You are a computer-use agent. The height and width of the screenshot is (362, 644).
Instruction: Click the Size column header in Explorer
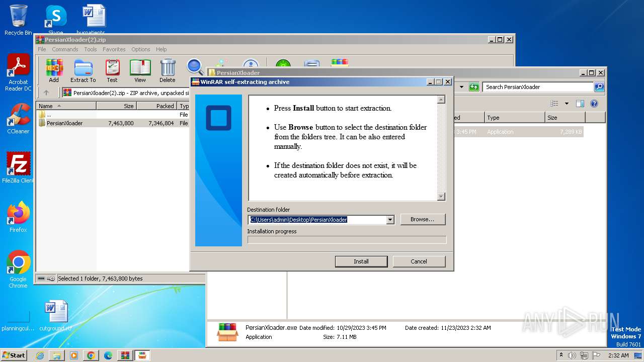565,118
